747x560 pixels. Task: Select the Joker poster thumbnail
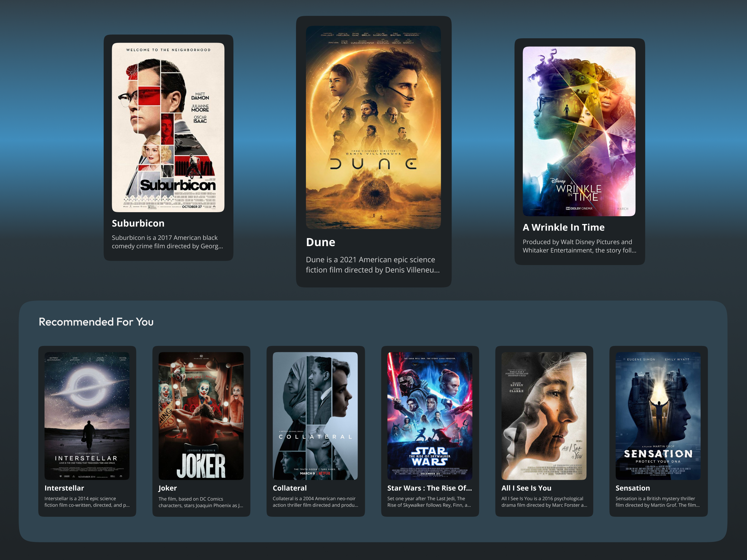tap(201, 416)
